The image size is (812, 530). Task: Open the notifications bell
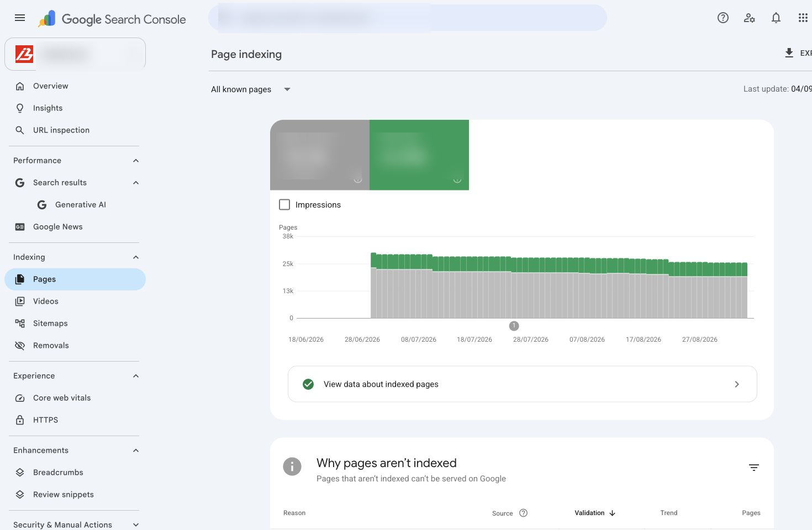[776, 18]
